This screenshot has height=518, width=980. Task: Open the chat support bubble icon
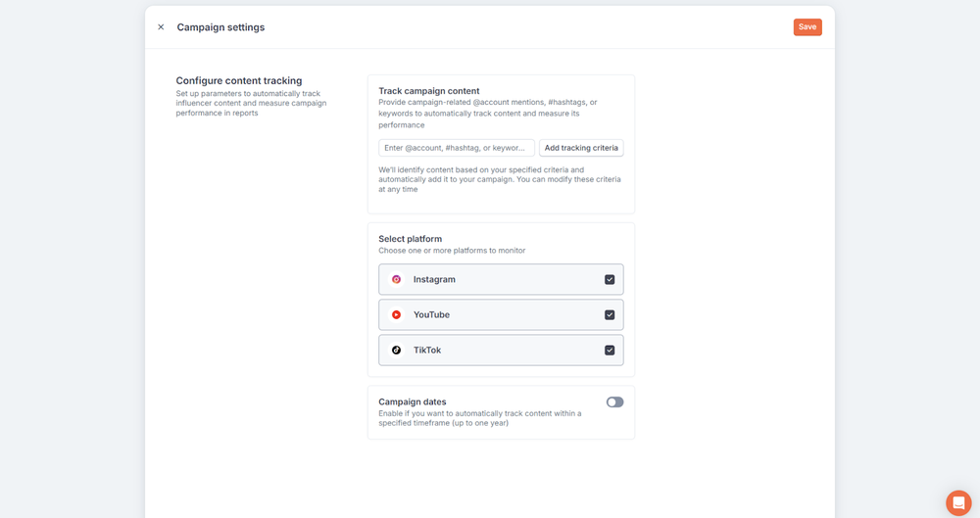(958, 503)
